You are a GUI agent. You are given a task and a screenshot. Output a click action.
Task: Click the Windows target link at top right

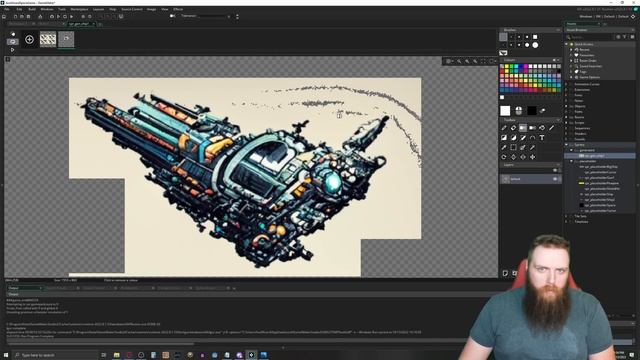click(586, 16)
